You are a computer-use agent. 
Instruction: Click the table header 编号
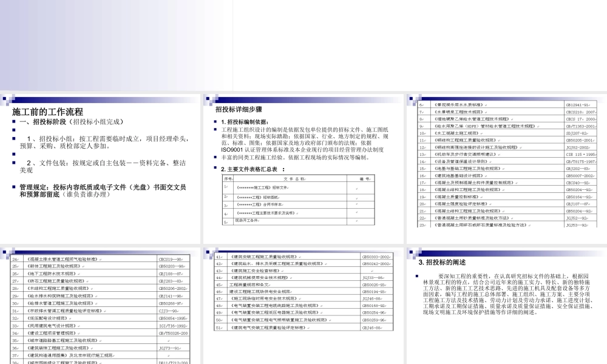tap(365, 179)
